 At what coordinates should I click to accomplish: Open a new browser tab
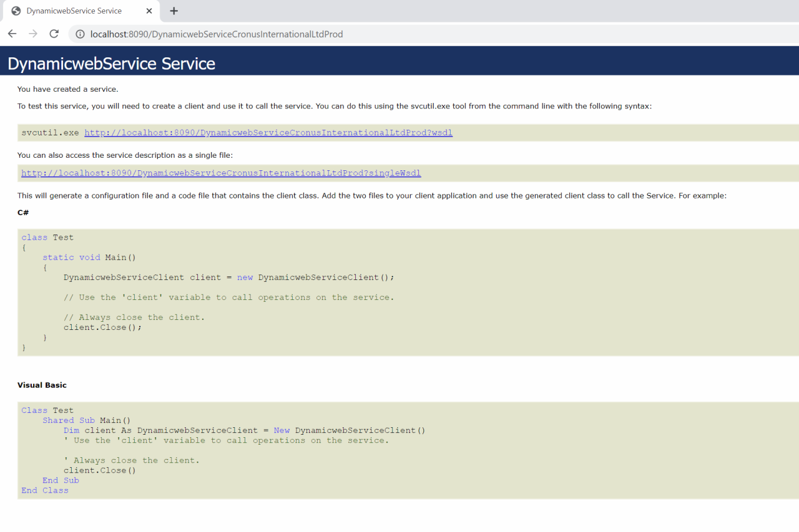point(174,11)
